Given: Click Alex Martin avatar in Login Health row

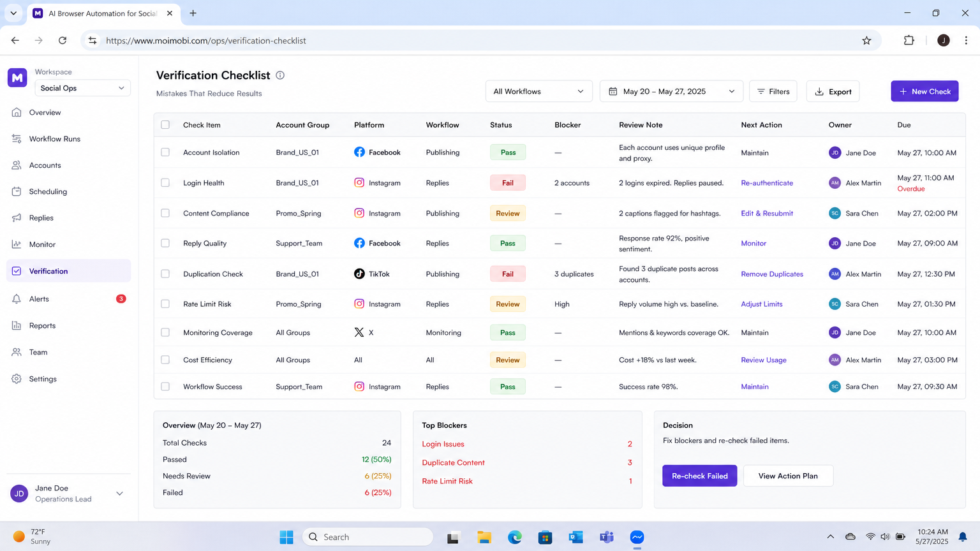Looking at the screenshot, I should pyautogui.click(x=835, y=183).
